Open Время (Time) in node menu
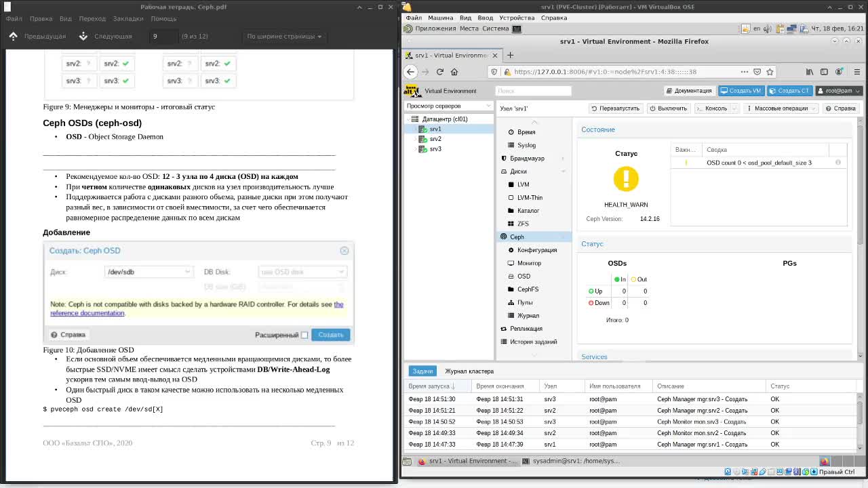 (x=534, y=132)
